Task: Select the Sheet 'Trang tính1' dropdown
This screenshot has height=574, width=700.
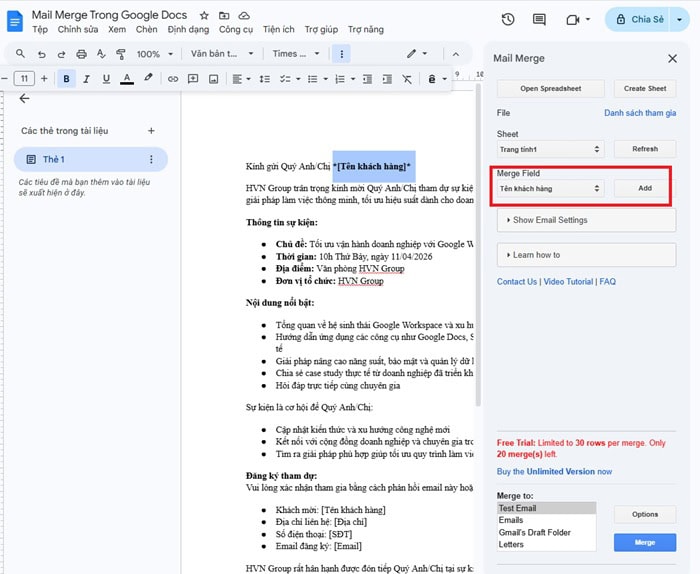Action: pyautogui.click(x=550, y=149)
